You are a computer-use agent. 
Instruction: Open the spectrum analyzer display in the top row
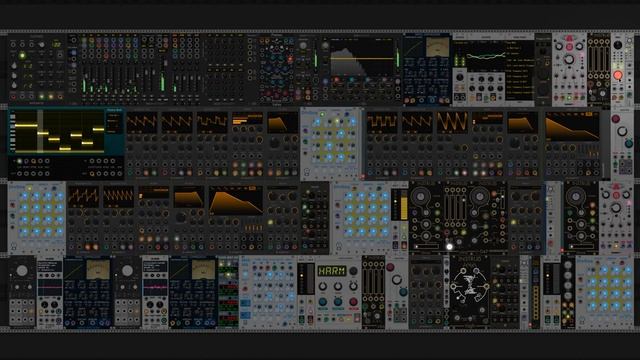pyautogui.click(x=362, y=57)
